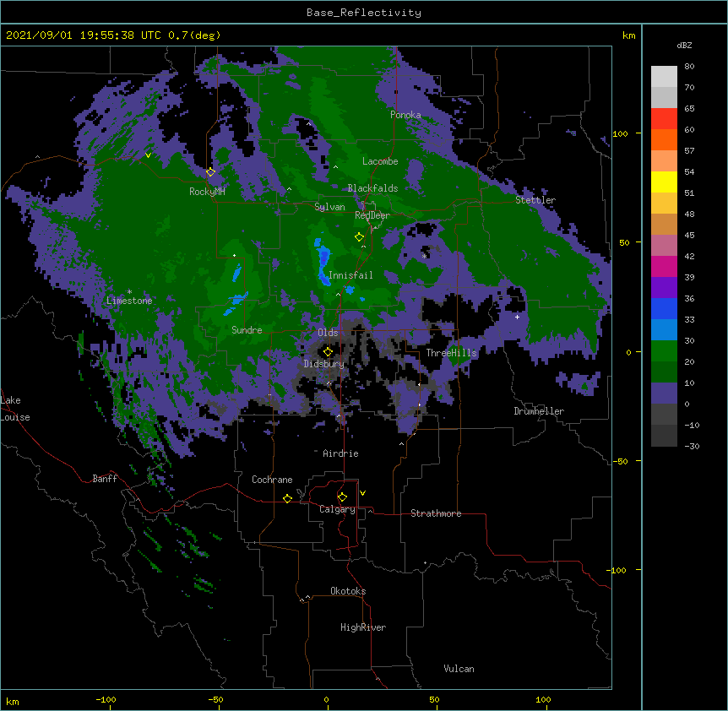Click the -100 tick on bottom axis
The image size is (728, 711).
[106, 700]
